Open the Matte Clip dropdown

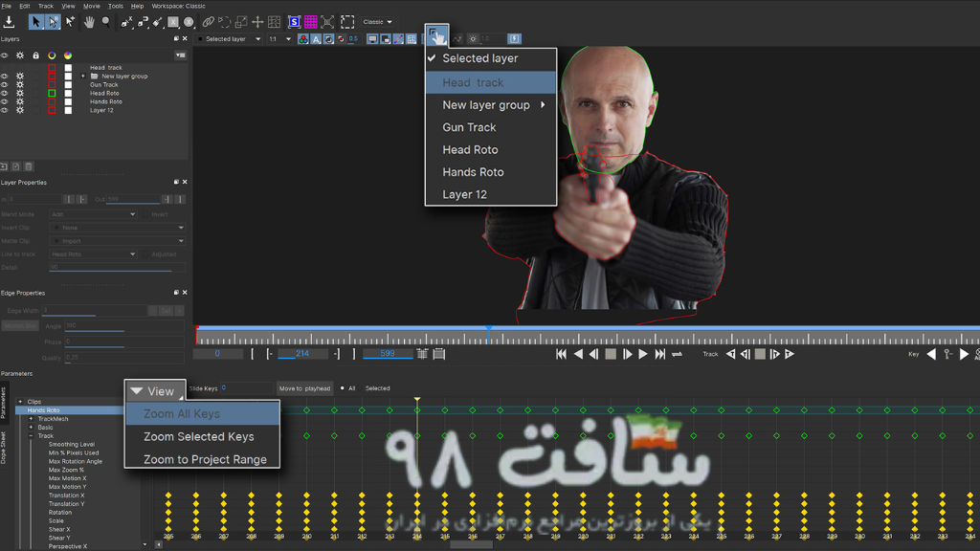118,241
